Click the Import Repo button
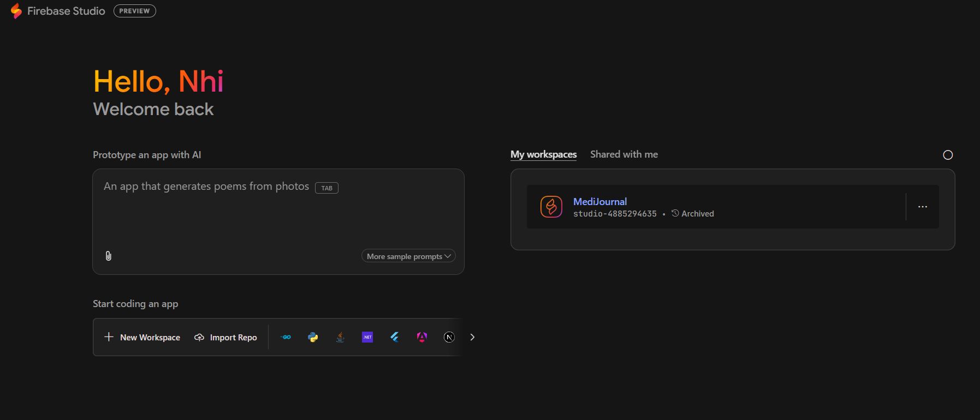This screenshot has width=980, height=420. (x=225, y=337)
